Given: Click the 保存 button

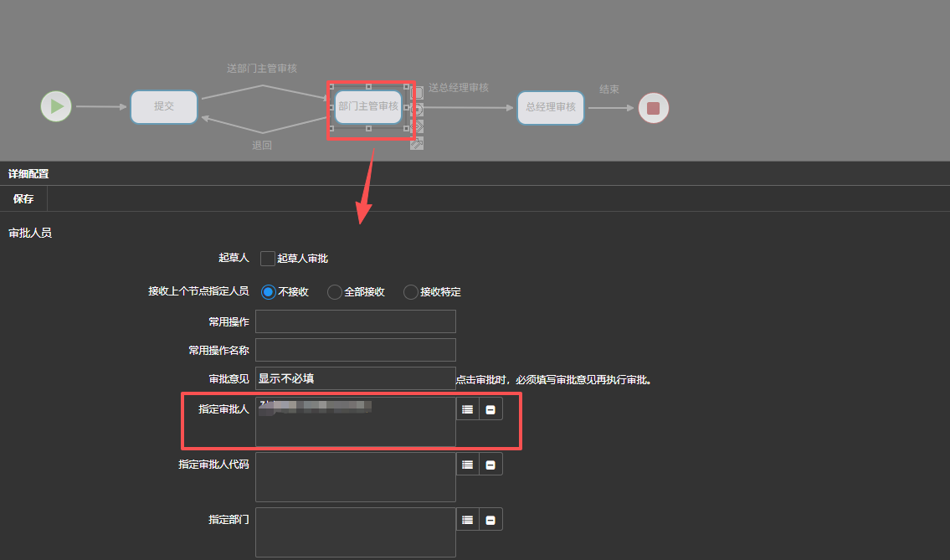Looking at the screenshot, I should (23, 198).
